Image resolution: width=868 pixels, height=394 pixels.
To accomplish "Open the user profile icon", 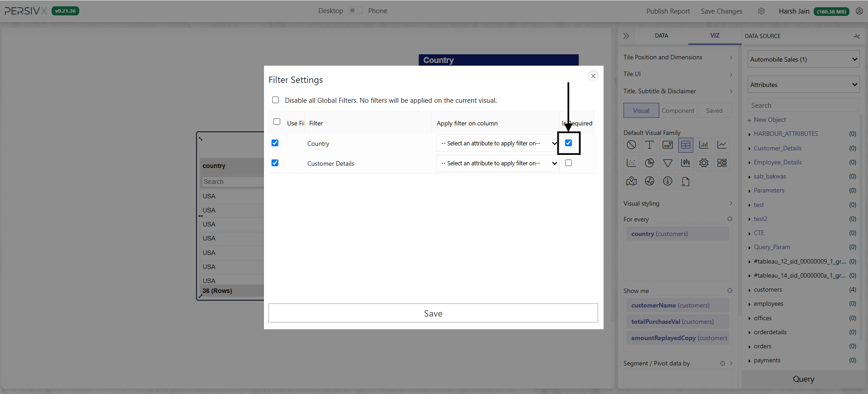I will pos(859,11).
